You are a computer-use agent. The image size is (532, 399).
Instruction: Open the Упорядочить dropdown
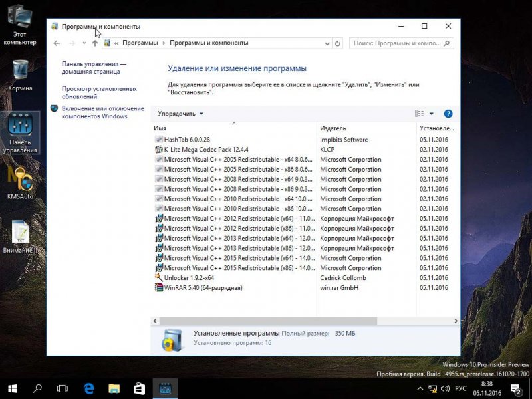180,114
